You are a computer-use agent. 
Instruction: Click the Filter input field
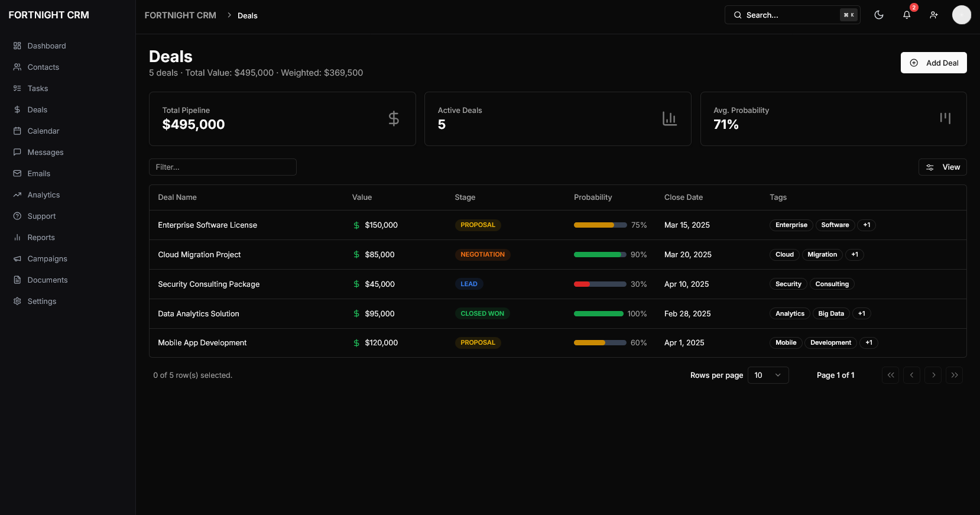click(x=223, y=167)
